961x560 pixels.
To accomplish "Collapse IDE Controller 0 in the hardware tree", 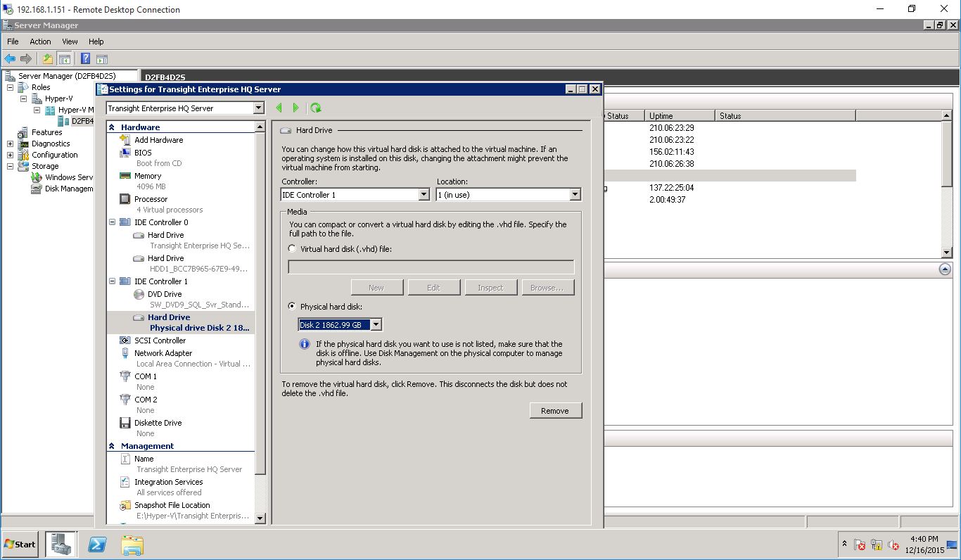I will 112,222.
